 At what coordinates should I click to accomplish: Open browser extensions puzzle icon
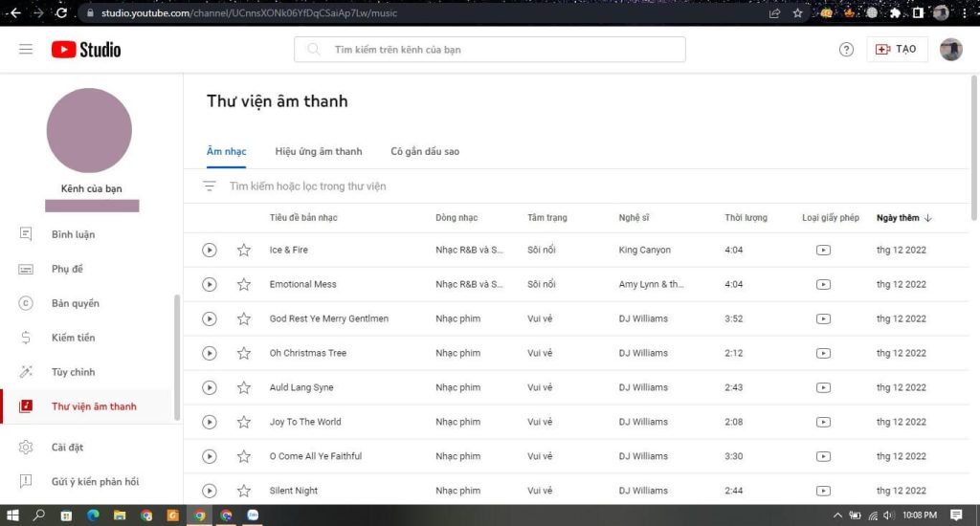pos(895,12)
